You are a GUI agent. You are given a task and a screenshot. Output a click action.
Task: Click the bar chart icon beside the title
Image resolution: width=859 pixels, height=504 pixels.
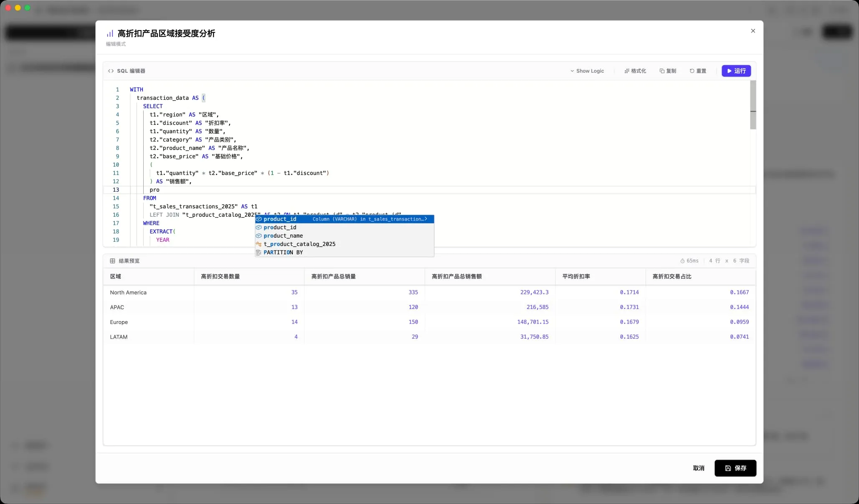pyautogui.click(x=110, y=33)
